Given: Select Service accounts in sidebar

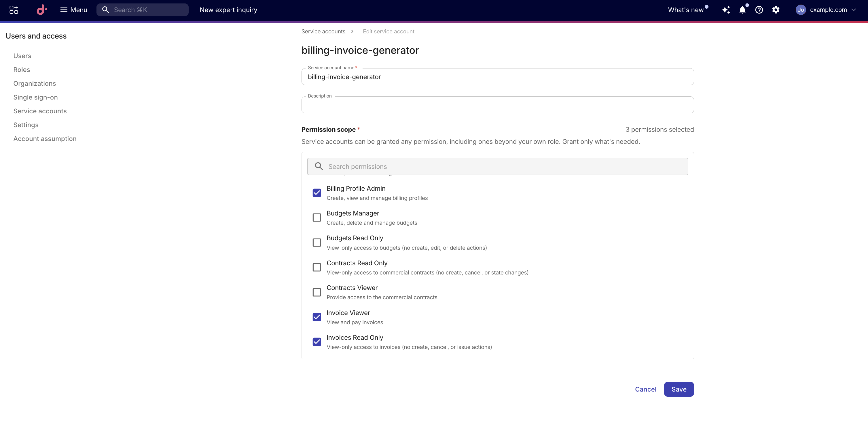Looking at the screenshot, I should (40, 111).
